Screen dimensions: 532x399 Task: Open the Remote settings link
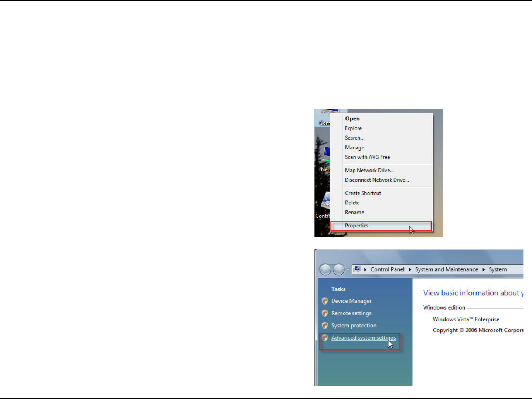(351, 313)
